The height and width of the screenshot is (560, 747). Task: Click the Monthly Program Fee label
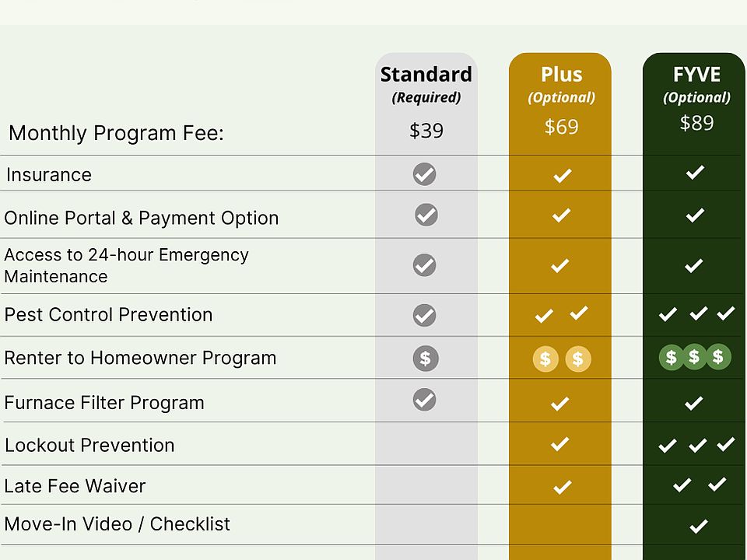tap(116, 133)
